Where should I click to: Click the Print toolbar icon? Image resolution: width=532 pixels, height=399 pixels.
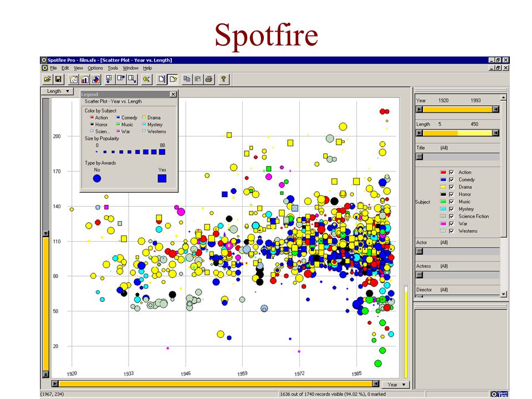[x=209, y=79]
